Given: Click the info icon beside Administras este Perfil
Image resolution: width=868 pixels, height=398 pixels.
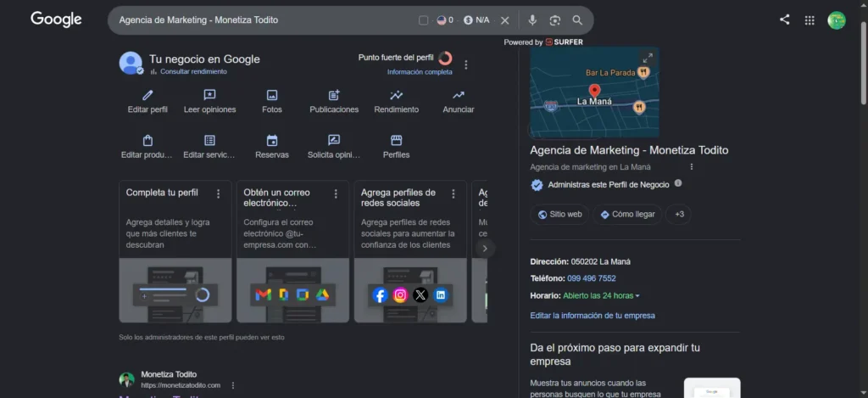Looking at the screenshot, I should [678, 183].
